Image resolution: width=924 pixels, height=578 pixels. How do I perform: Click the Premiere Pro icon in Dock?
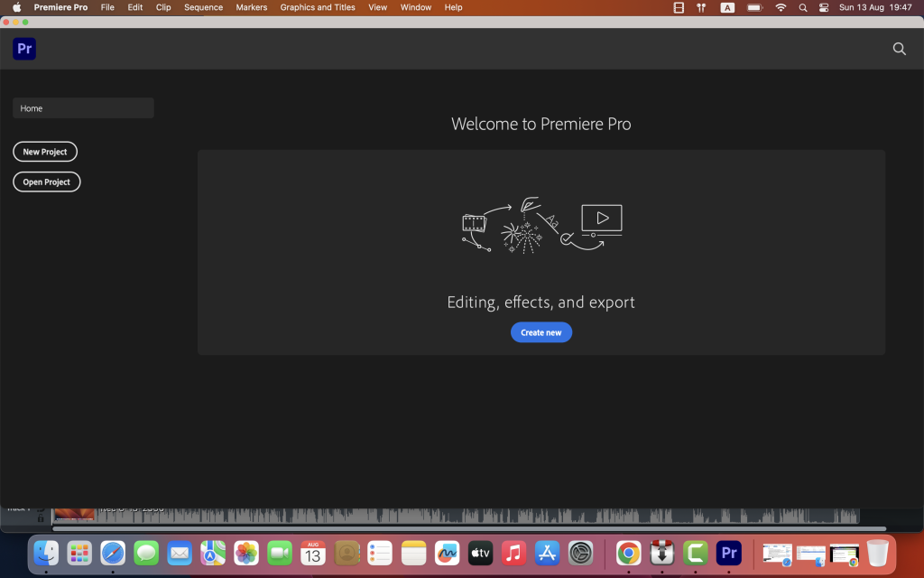click(729, 554)
